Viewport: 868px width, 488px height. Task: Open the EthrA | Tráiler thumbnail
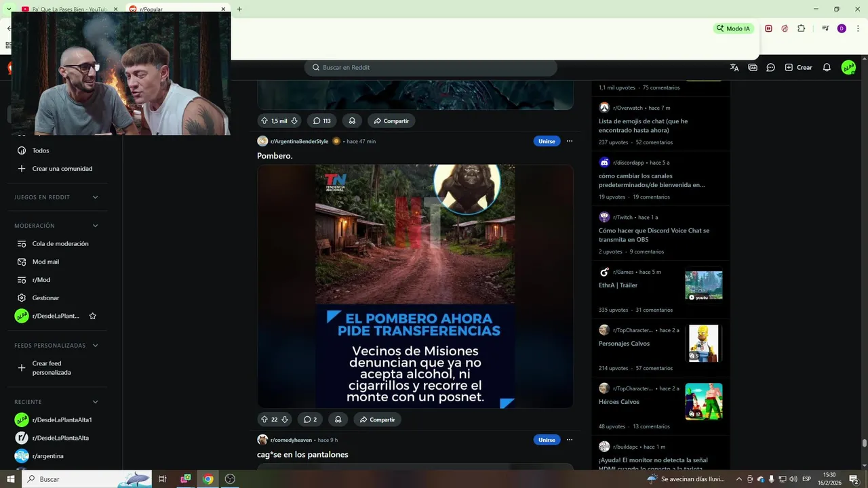click(703, 285)
